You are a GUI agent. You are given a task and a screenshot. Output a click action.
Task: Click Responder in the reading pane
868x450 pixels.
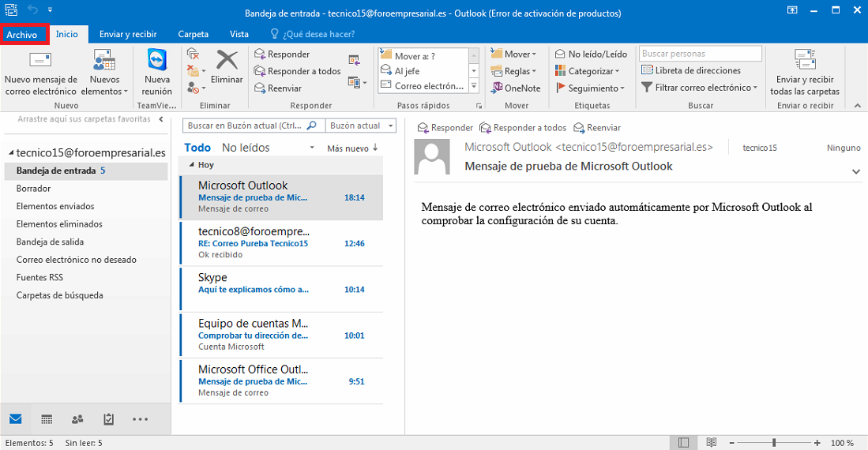(x=445, y=127)
